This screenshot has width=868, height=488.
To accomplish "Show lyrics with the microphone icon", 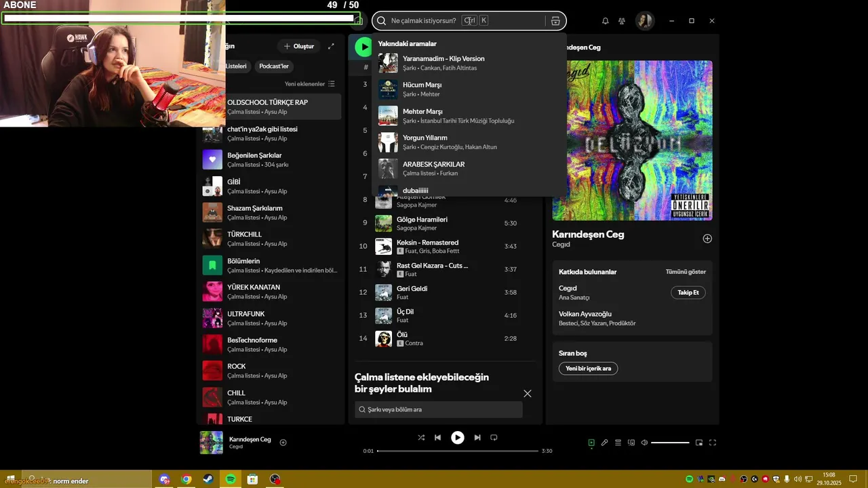I will pyautogui.click(x=605, y=443).
